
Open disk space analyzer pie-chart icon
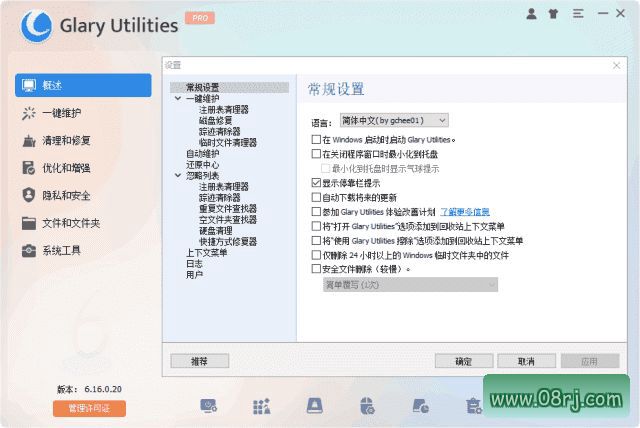point(420,406)
